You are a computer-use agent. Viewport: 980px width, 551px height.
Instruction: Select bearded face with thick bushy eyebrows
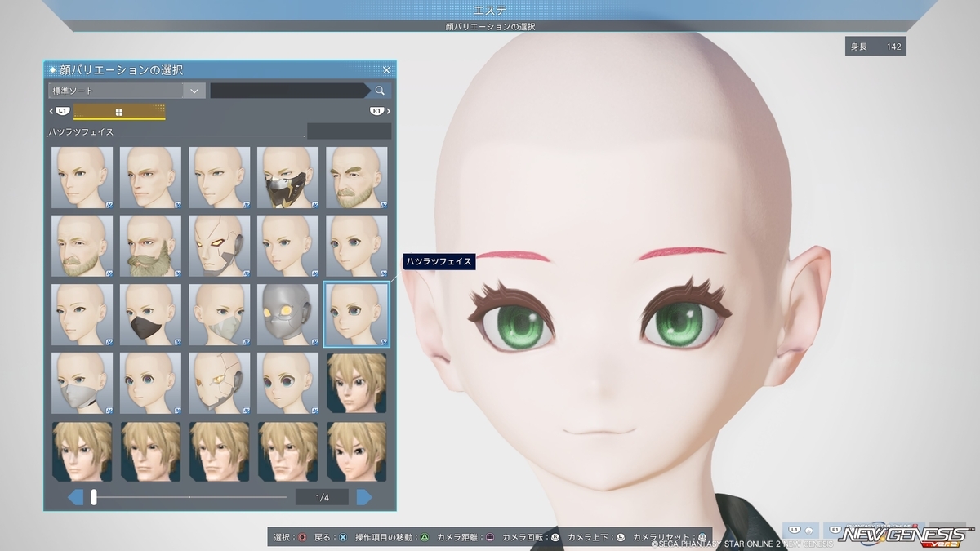(357, 177)
